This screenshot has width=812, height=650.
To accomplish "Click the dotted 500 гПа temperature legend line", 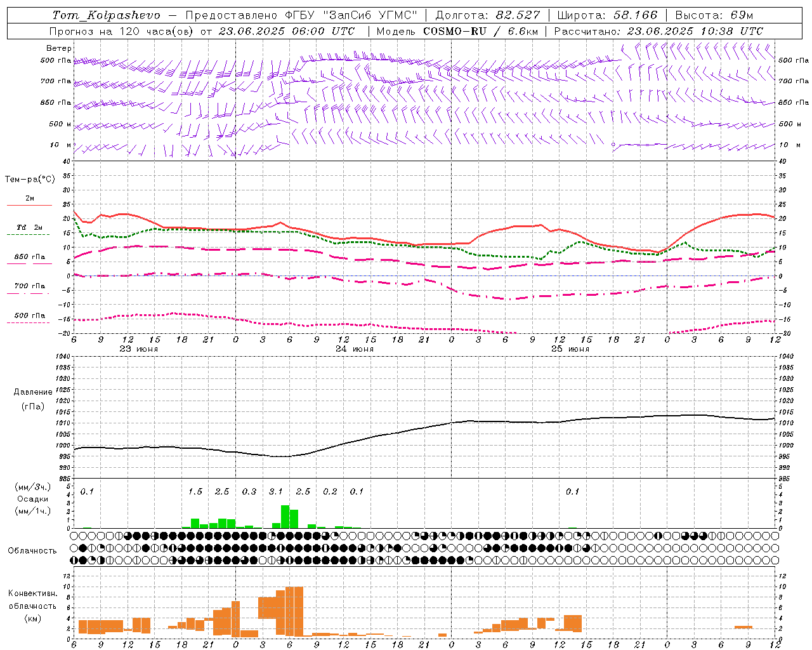I will (29, 322).
